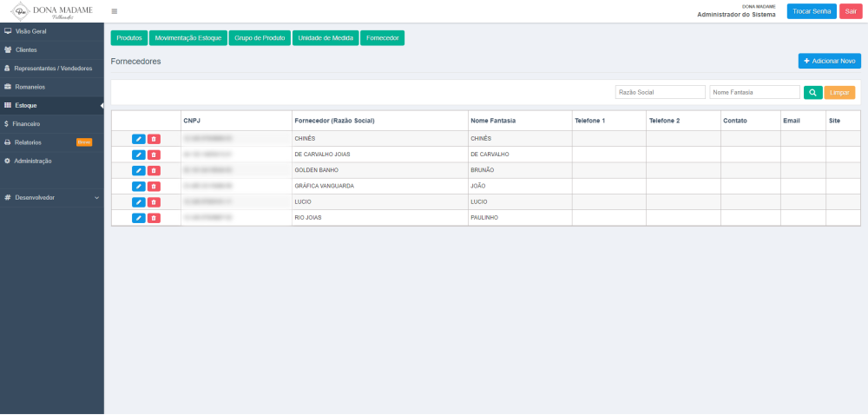The width and height of the screenshot is (868, 415).
Task: Edit the LUCIO supplier entry
Action: pos(139,202)
